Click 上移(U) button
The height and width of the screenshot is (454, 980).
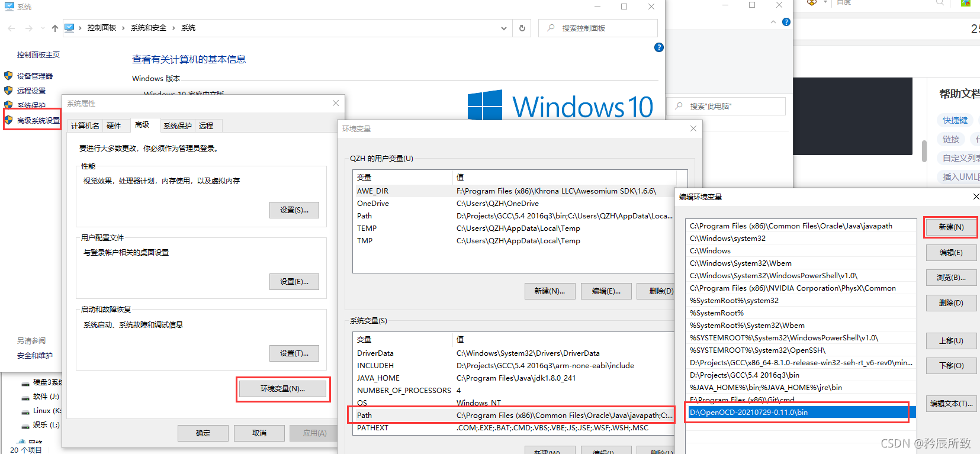[x=951, y=341]
